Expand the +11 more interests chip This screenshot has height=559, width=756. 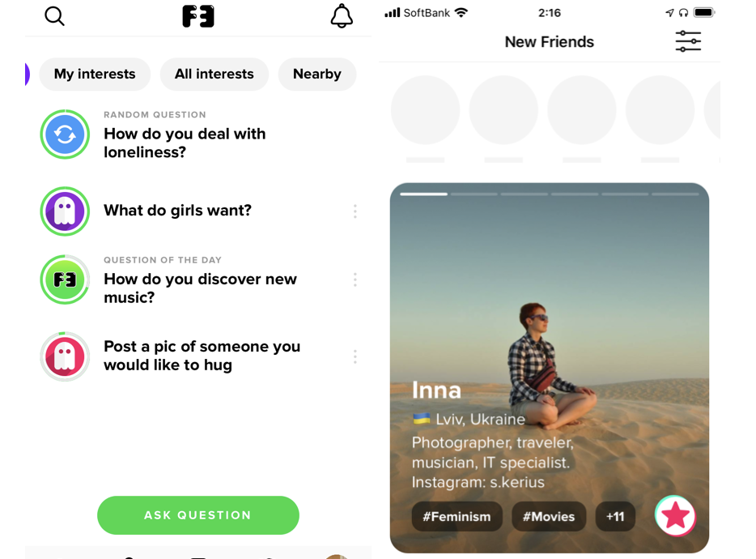point(615,517)
